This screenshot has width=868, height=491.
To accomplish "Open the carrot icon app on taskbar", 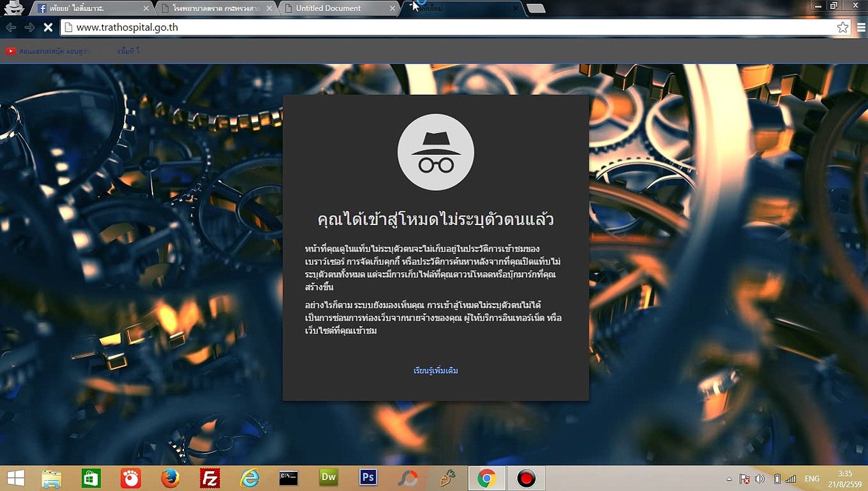I will point(447,479).
